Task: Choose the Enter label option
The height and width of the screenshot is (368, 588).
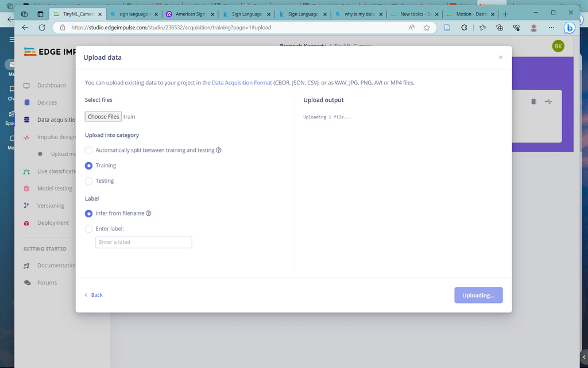Action: pos(88,228)
